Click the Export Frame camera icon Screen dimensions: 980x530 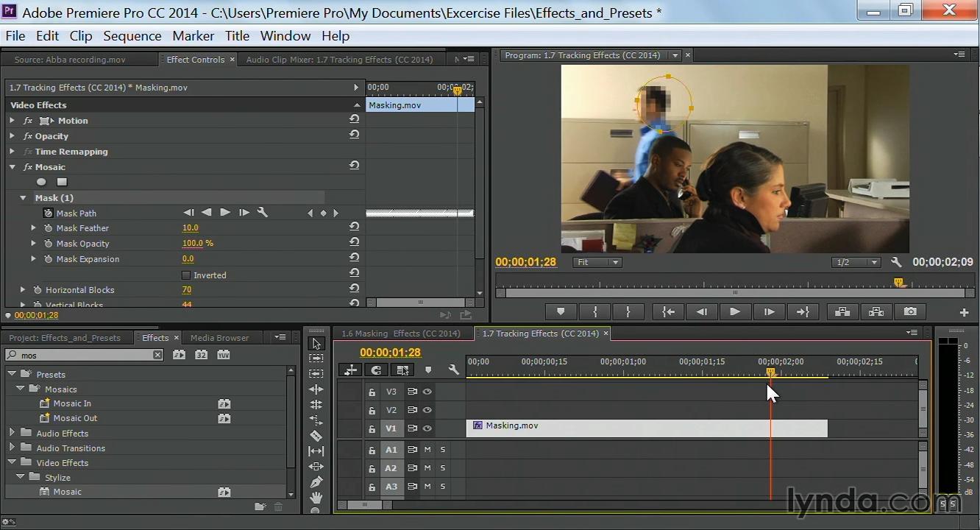910,312
